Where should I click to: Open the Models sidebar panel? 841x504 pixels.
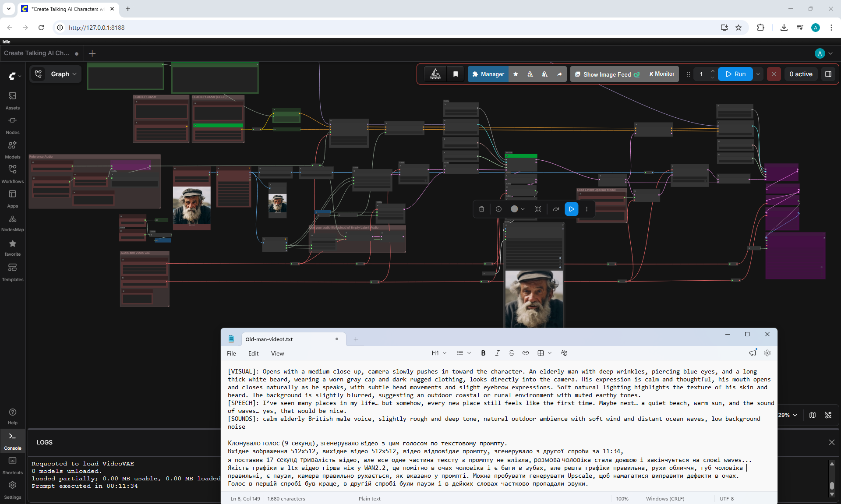coord(12,150)
